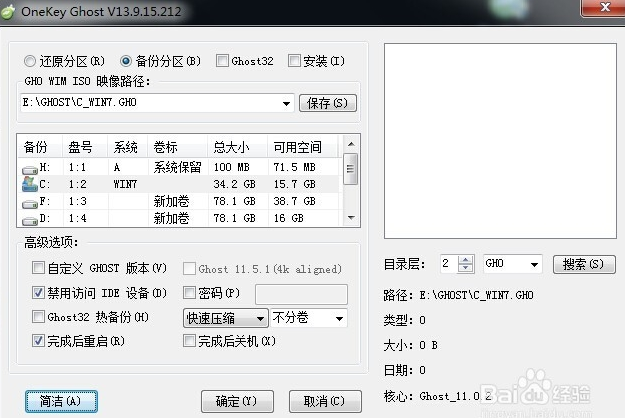Select the H: drive icon in partition list
Screen dimensions: 625x418
tap(30, 170)
